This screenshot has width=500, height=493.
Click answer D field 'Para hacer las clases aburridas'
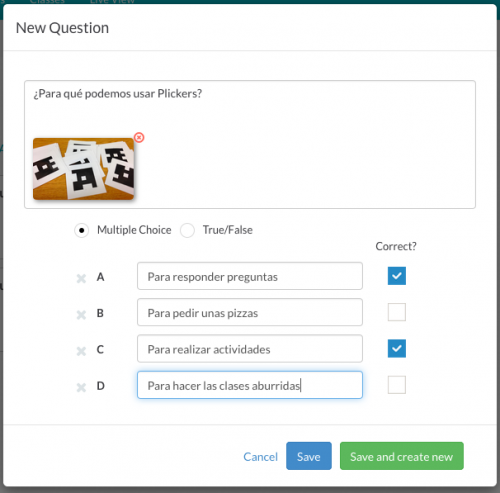tap(250, 385)
